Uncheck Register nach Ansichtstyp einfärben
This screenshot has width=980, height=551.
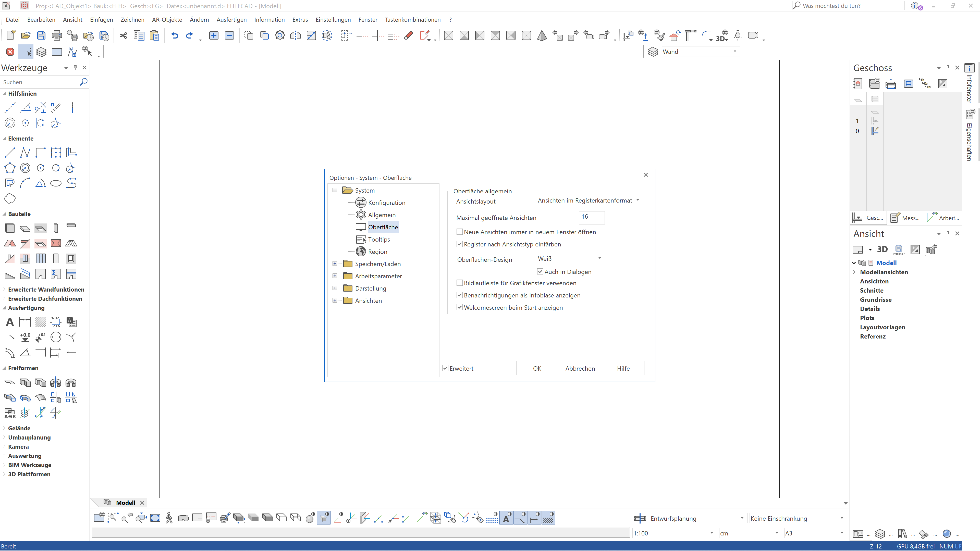point(460,244)
